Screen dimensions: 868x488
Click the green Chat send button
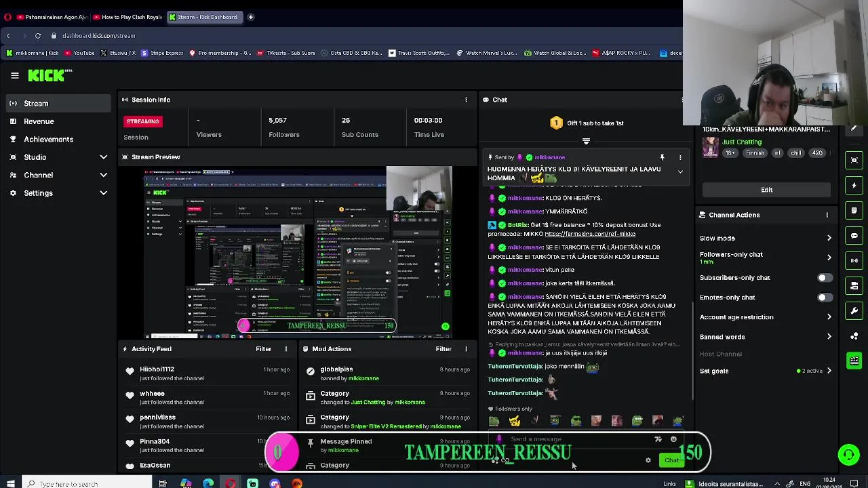pyautogui.click(x=671, y=460)
